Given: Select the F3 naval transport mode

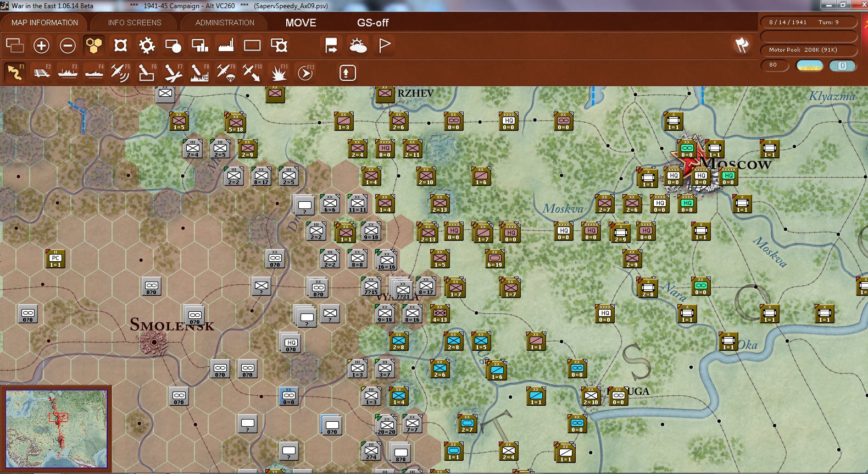Looking at the screenshot, I should [68, 73].
